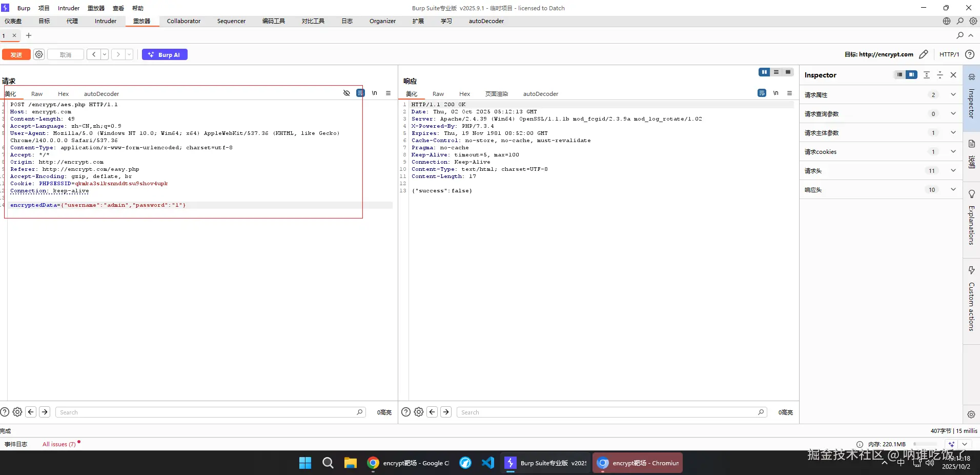The image size is (980, 475).
Task: Open the 事件日志 event log
Action: [x=16, y=444]
